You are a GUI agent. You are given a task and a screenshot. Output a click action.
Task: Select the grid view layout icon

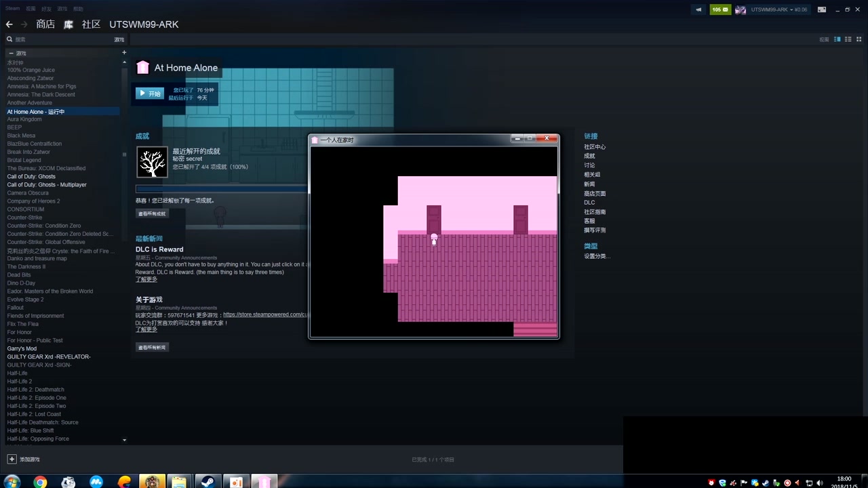[859, 39]
